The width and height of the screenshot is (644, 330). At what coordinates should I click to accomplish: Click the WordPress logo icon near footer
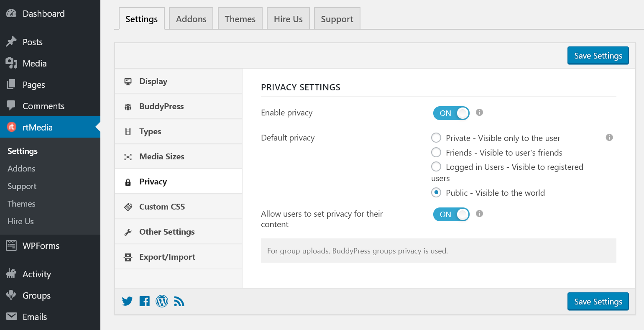(x=162, y=301)
